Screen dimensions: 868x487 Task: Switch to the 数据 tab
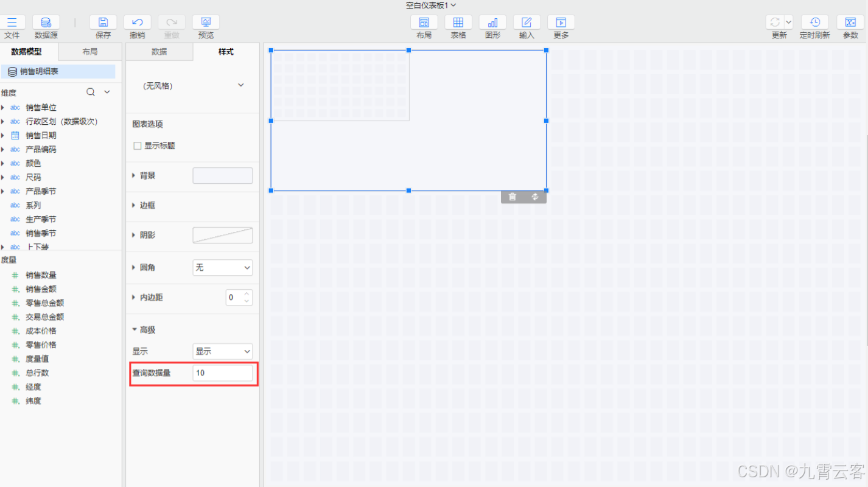point(159,52)
